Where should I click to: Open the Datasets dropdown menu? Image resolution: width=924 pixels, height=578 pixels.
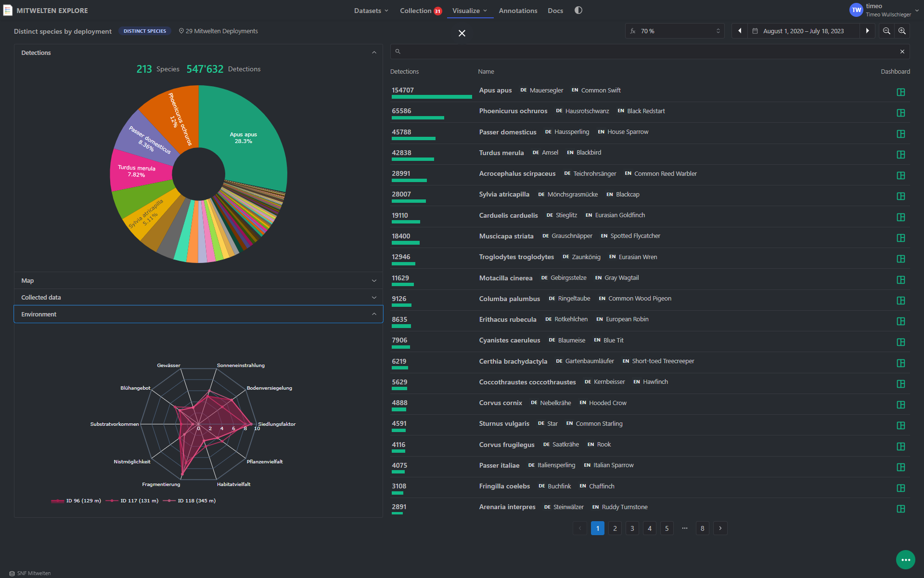(371, 11)
